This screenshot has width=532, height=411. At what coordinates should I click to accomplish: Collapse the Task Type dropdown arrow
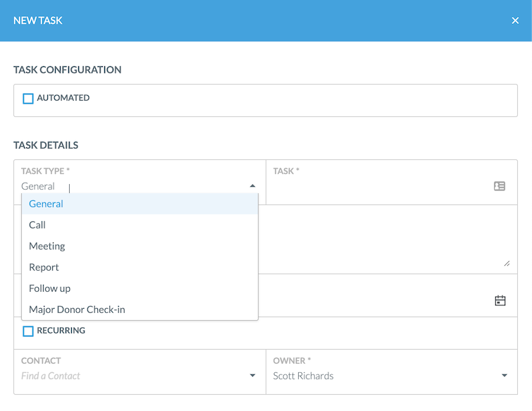coord(252,186)
